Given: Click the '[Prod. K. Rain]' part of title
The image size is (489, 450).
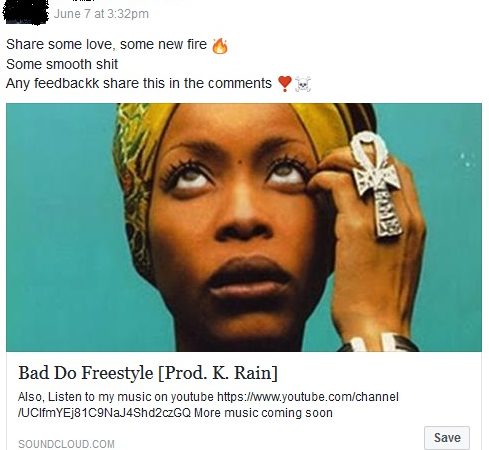Looking at the screenshot, I should [218, 373].
